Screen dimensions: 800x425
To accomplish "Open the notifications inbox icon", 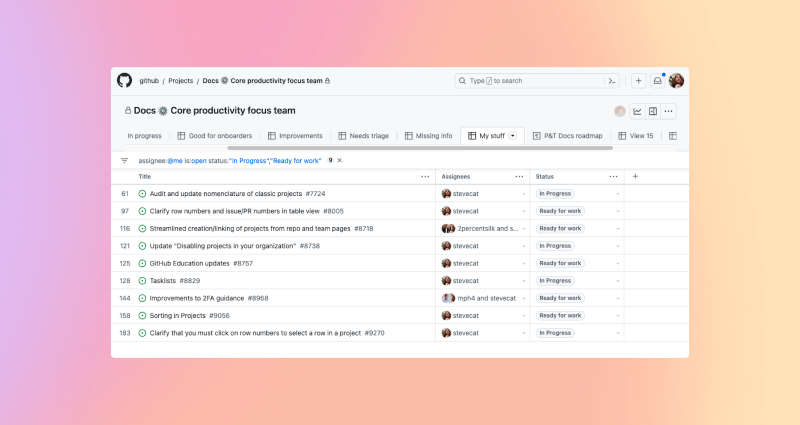I will [658, 81].
